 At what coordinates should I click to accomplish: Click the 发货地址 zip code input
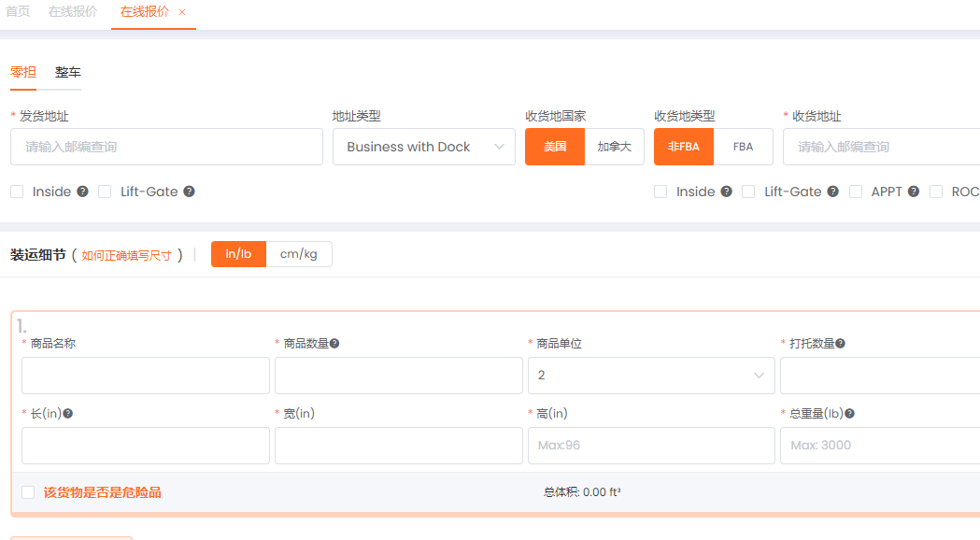tap(166, 147)
